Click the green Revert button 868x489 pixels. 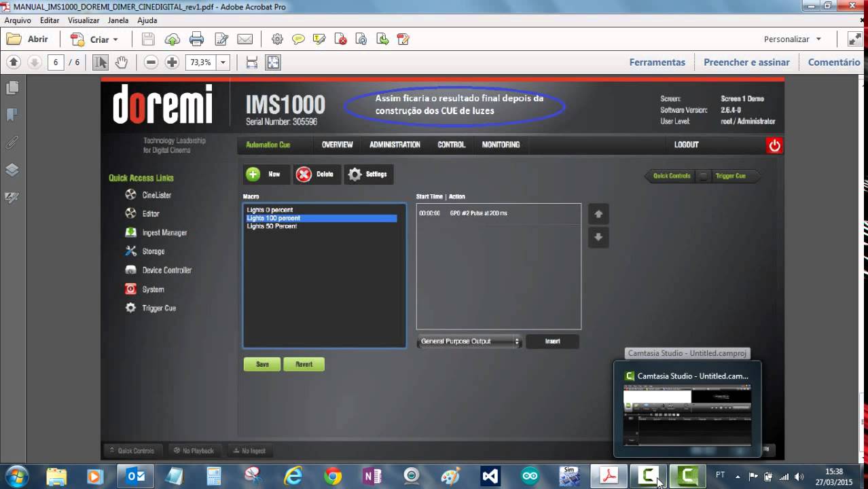pyautogui.click(x=304, y=365)
